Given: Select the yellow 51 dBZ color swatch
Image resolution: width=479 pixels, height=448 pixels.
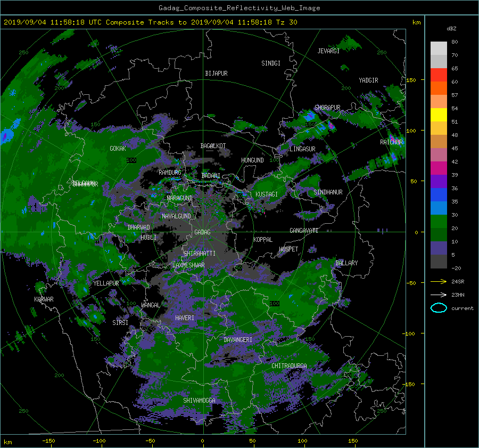Looking at the screenshot, I should 439,115.
